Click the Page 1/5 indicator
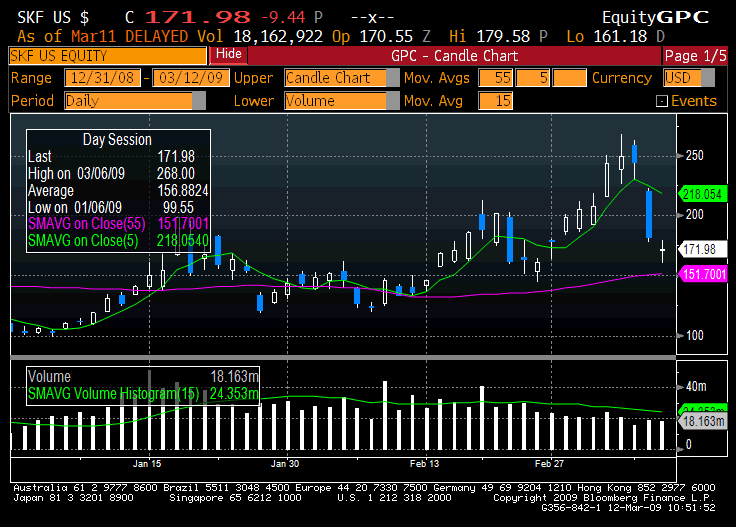Viewport: 736px width, 527px height. (695, 56)
